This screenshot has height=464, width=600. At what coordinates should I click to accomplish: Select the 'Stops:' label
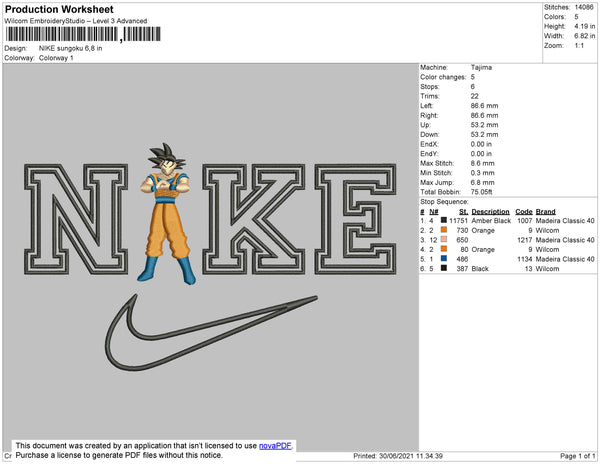pos(431,86)
